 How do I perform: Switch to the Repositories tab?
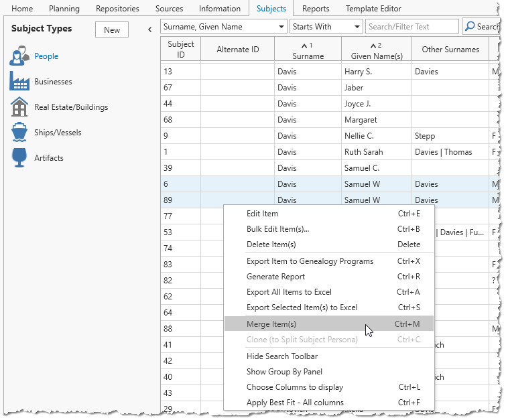click(x=117, y=9)
